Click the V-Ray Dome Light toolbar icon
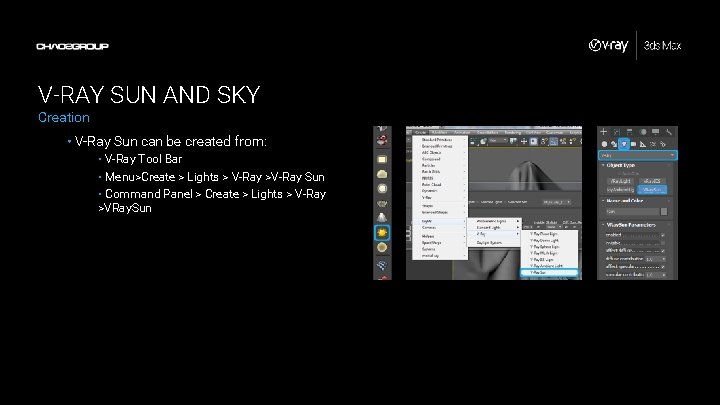 coord(382,174)
